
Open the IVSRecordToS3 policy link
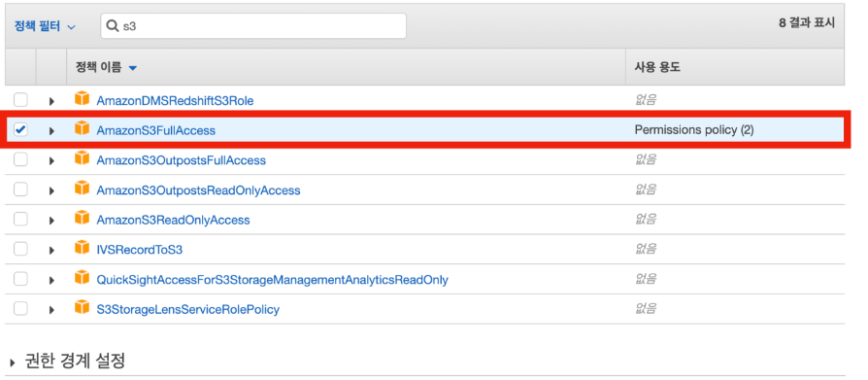click(x=140, y=251)
